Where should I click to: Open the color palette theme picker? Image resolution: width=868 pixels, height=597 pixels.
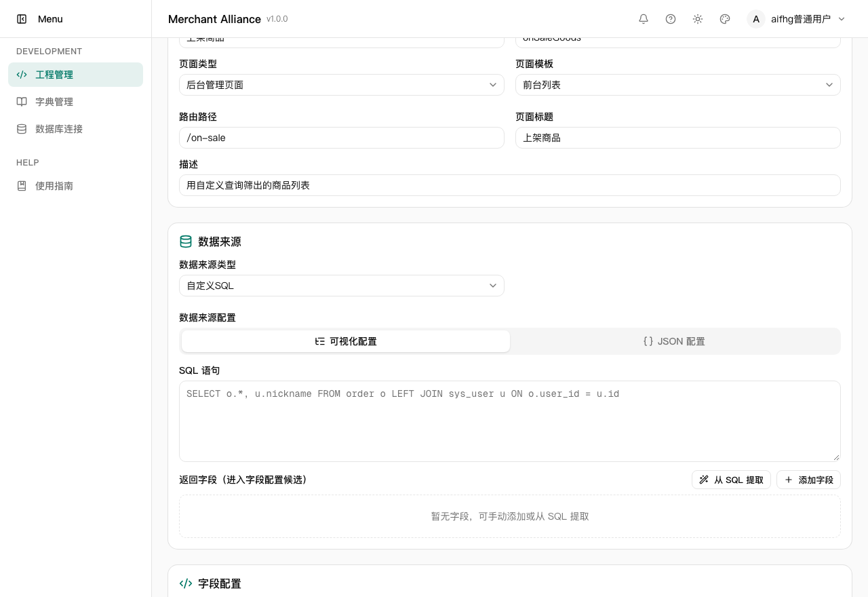coord(725,19)
